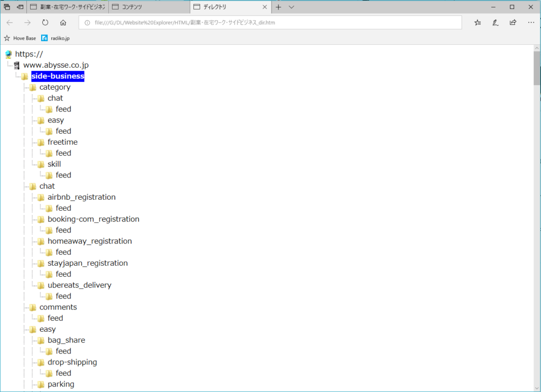541x392 pixels.
Task: Click the category folder icon
Action: [x=33, y=87]
